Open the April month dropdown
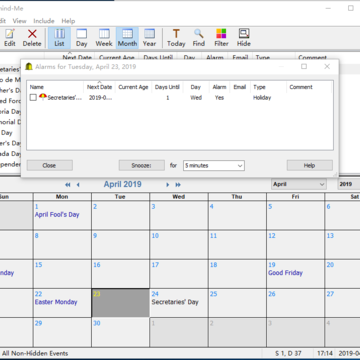 [x=299, y=184]
